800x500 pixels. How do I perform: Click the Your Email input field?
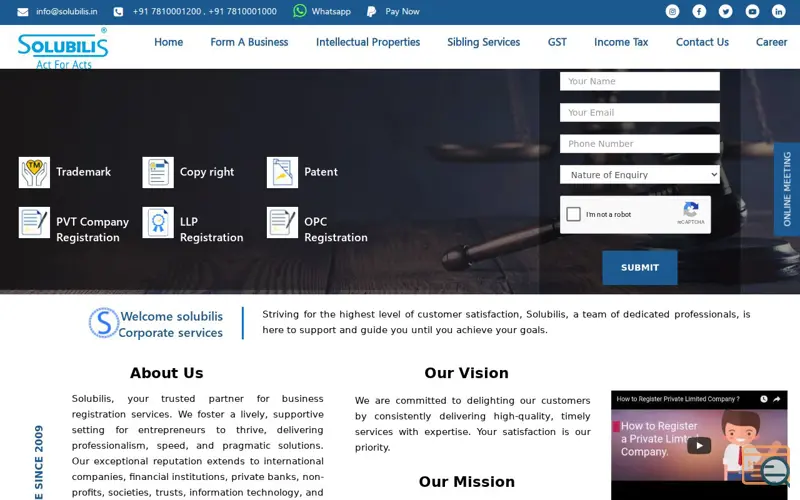tap(640, 112)
